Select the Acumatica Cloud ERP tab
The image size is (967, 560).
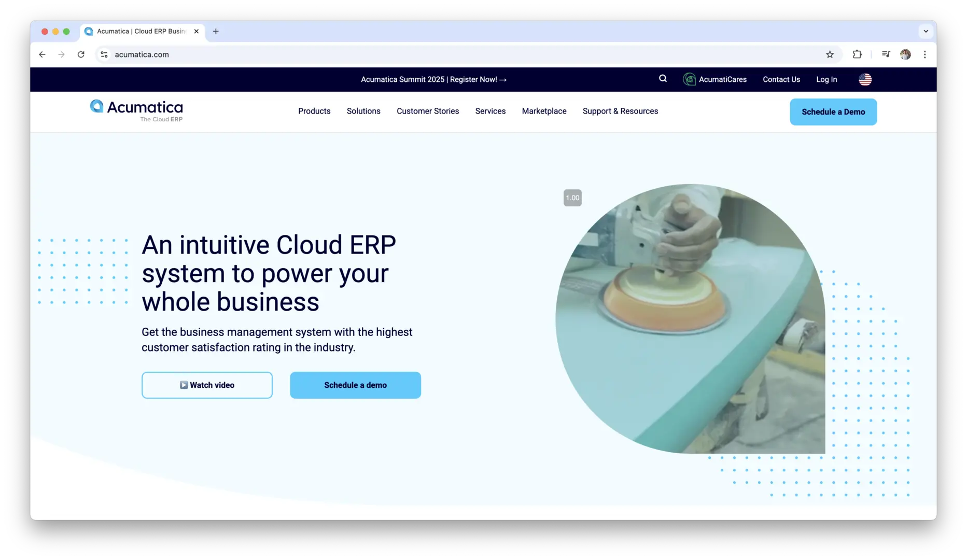tap(141, 31)
